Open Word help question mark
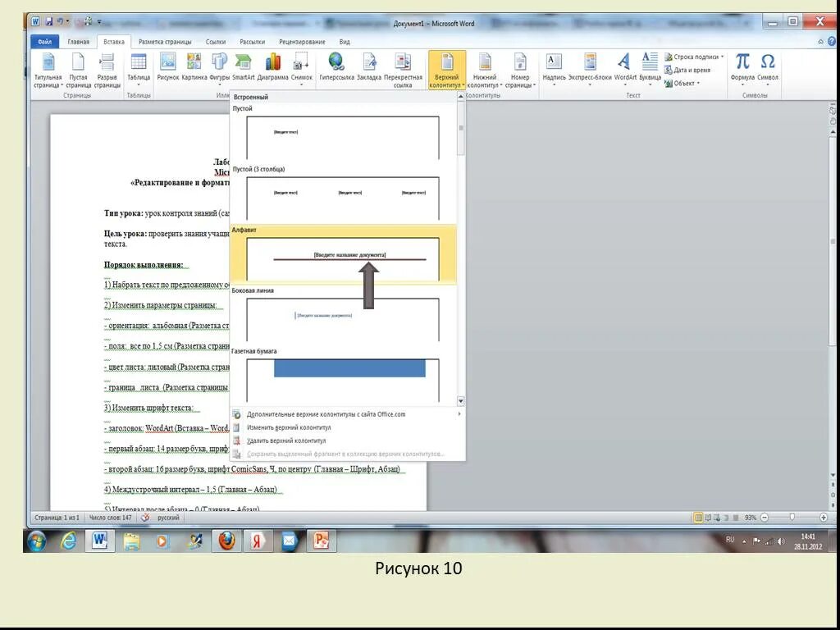The height and width of the screenshot is (630, 840). coord(832,41)
